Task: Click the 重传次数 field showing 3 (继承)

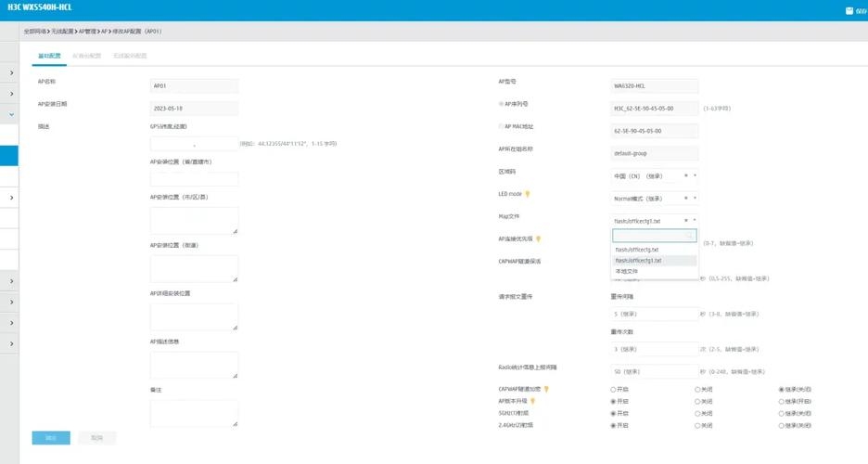Action: coord(655,349)
